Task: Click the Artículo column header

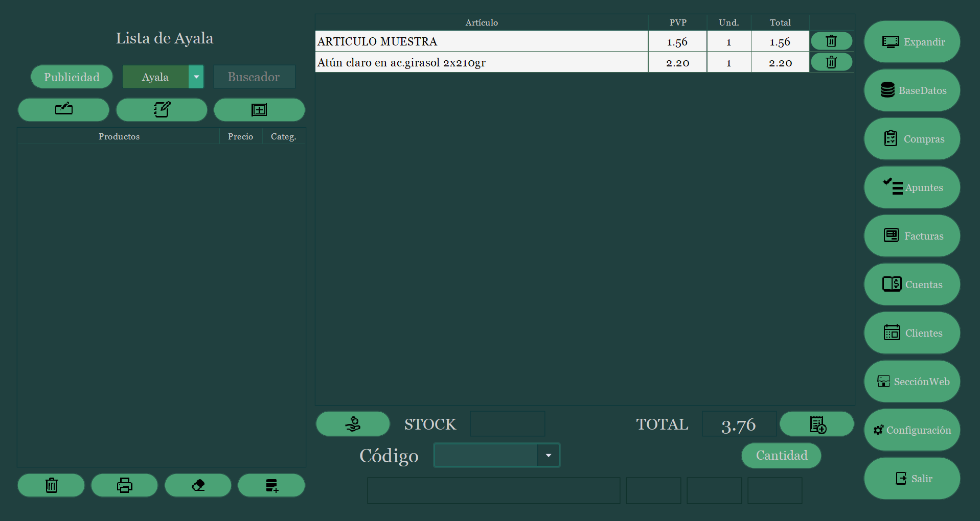Action: (482, 22)
